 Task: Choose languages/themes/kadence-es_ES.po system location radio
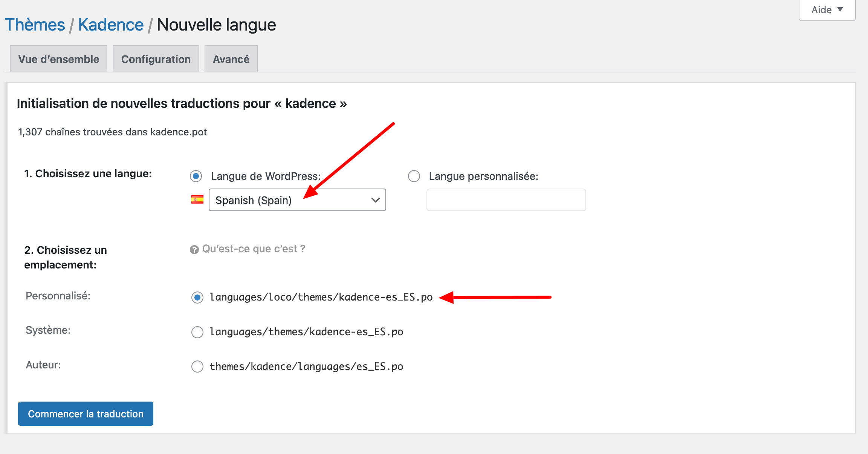(197, 332)
